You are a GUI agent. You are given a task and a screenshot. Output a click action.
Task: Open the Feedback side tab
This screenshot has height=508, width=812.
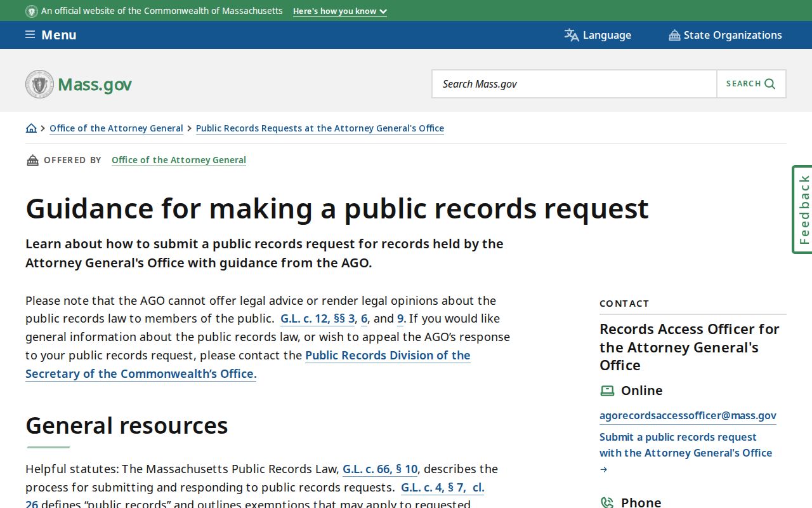click(802, 210)
